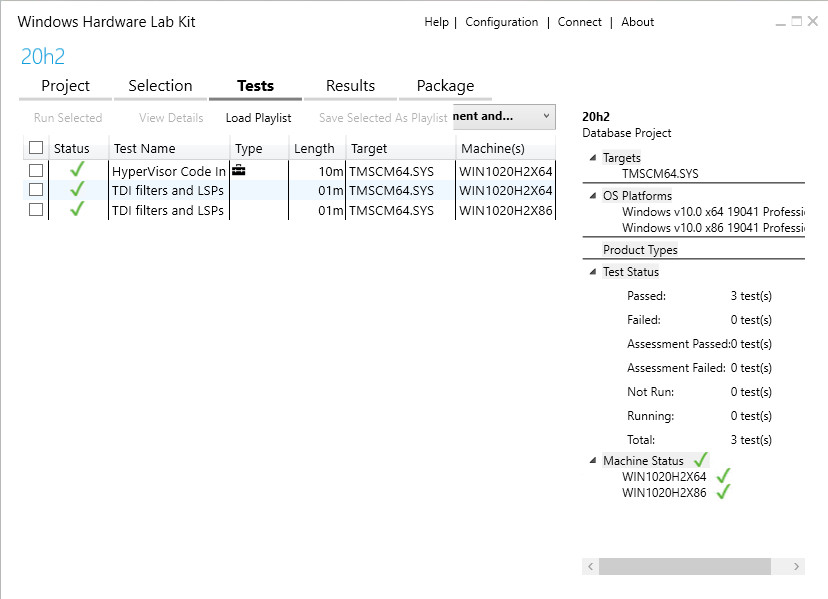Open the Package tab
828x599 pixels.
[445, 86]
